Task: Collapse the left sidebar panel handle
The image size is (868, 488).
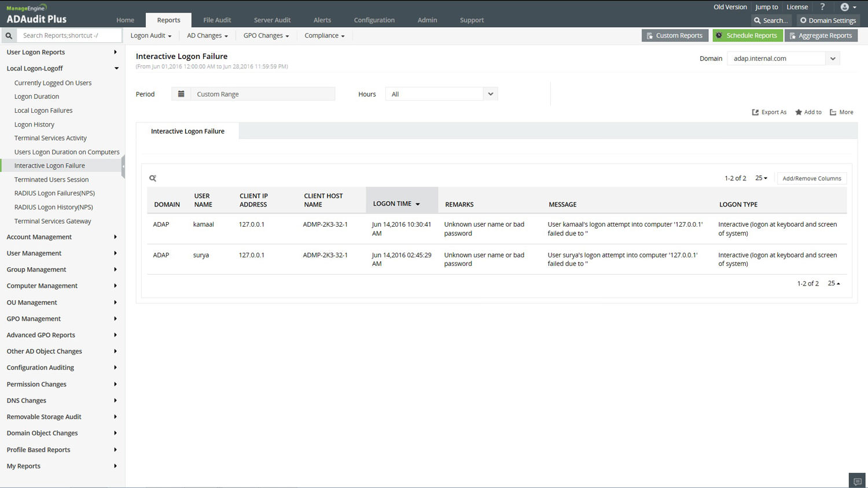Action: click(123, 167)
